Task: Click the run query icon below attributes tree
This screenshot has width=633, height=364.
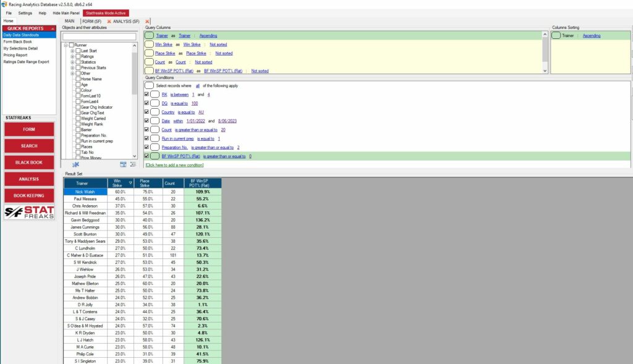Action: (x=75, y=164)
